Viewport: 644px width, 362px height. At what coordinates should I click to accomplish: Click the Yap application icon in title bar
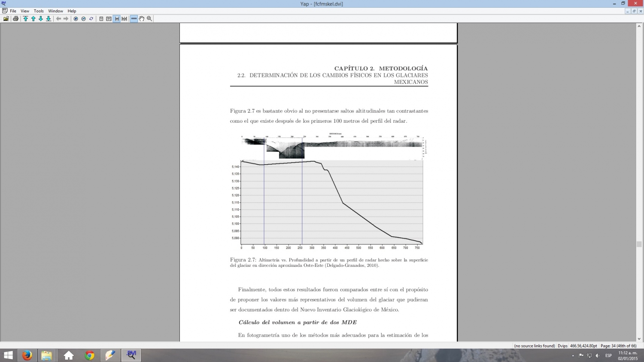coord(4,3)
